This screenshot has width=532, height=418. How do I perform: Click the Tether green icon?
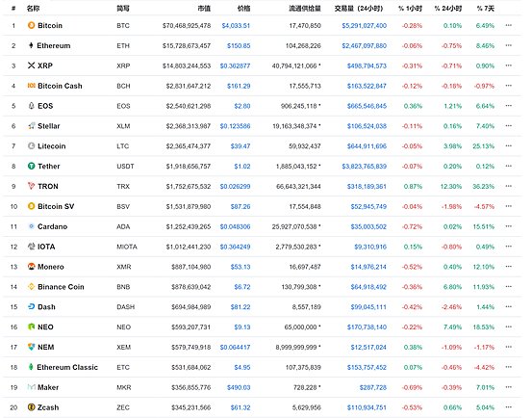click(x=31, y=166)
